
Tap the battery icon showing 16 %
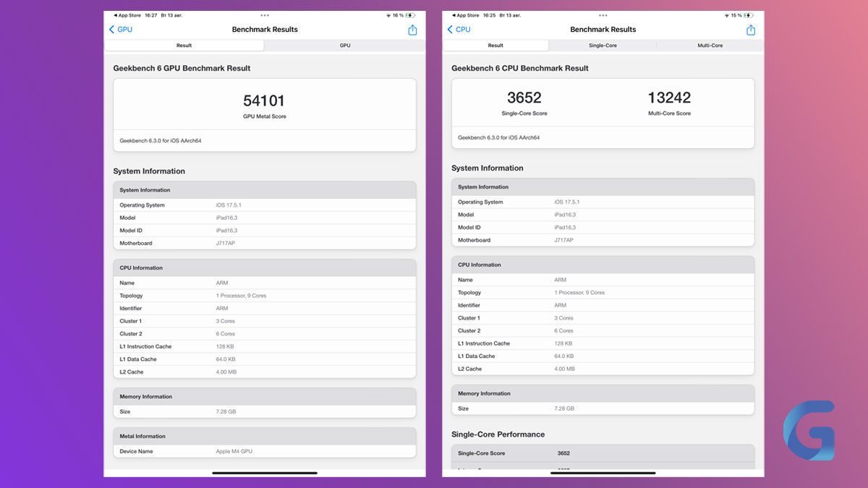pos(411,15)
